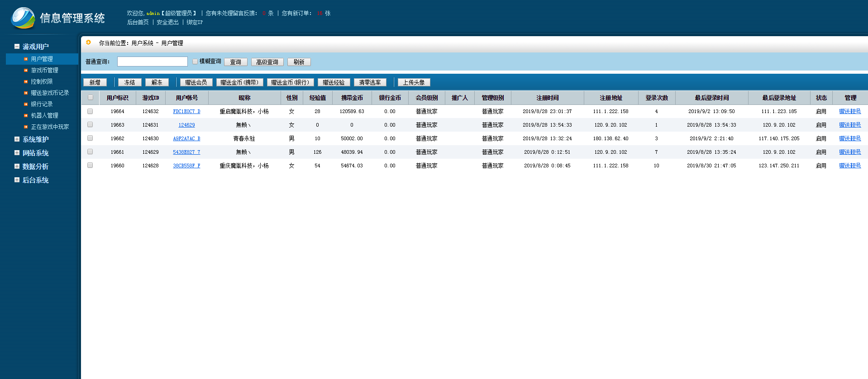The image size is (868, 379).
Task: Select 安全退出 in the top navigation
Action: tap(167, 22)
